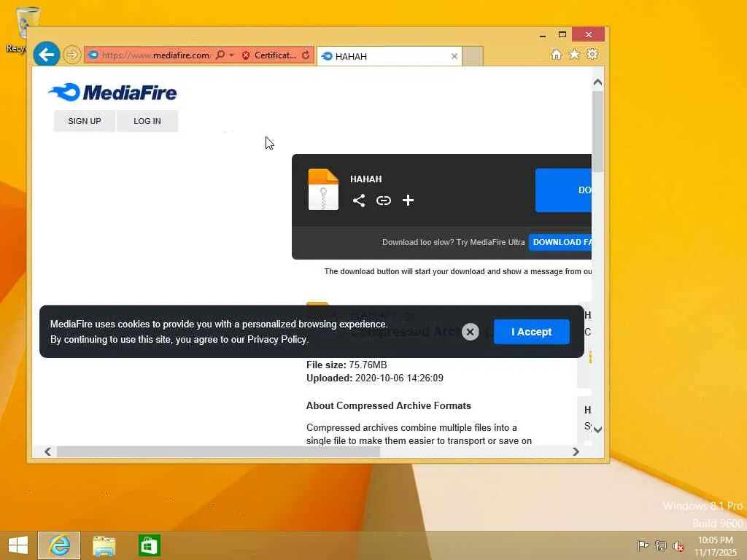Screen dimensions: 747x560
Task: Click the search magnifier in address bar
Action: tap(220, 55)
